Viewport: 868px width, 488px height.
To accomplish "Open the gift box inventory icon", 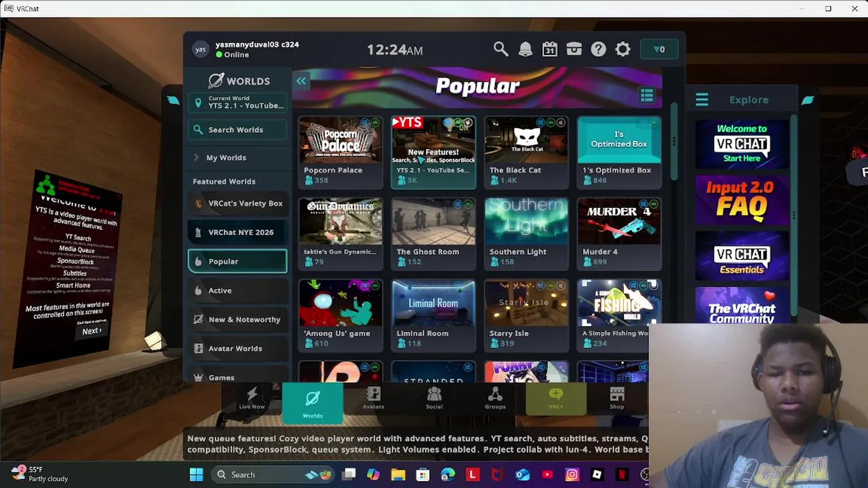I will coord(574,49).
